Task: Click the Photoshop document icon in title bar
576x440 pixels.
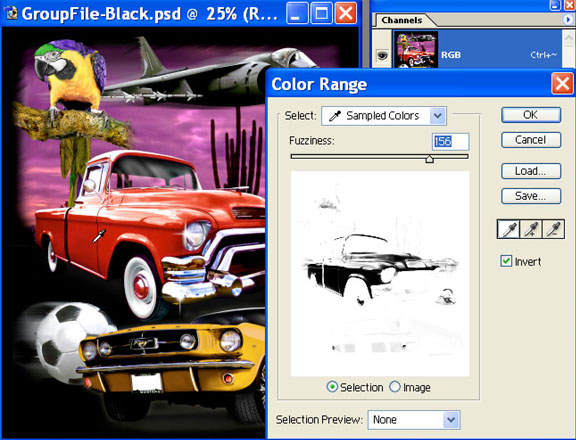Action: (x=11, y=13)
